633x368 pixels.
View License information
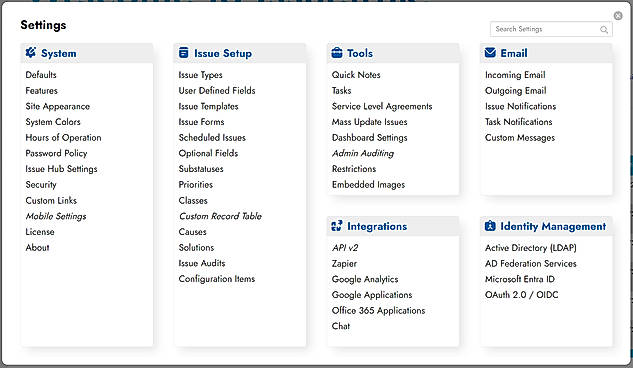click(40, 232)
